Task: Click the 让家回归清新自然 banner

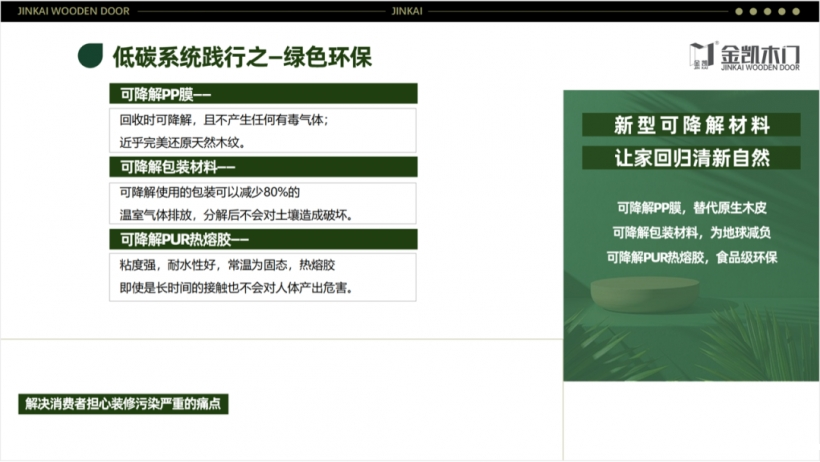Action: point(691,158)
